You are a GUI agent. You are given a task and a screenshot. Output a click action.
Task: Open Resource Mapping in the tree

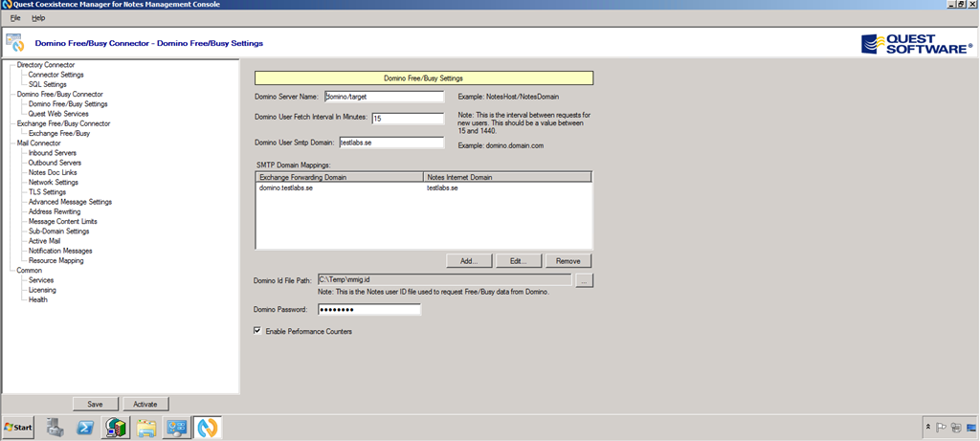[56, 260]
